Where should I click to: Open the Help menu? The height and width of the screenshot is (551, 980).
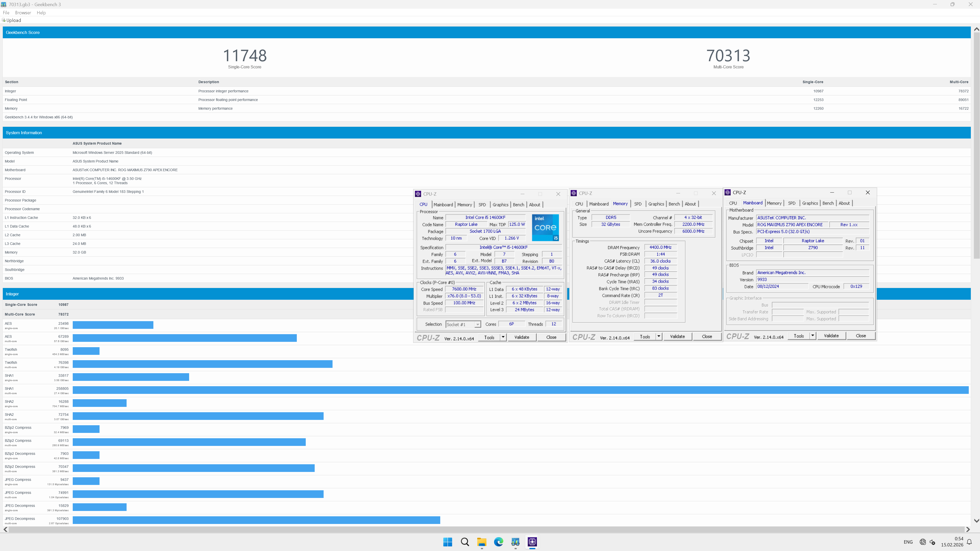click(41, 12)
